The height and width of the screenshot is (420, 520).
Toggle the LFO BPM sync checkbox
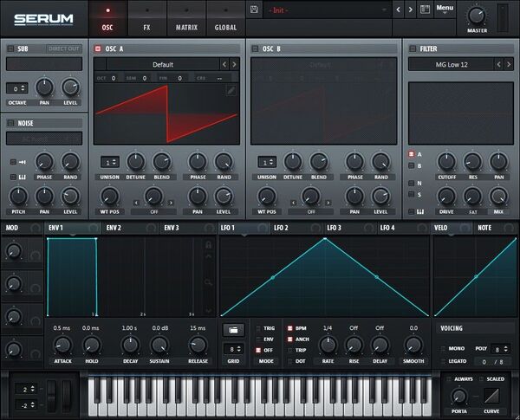click(x=289, y=328)
